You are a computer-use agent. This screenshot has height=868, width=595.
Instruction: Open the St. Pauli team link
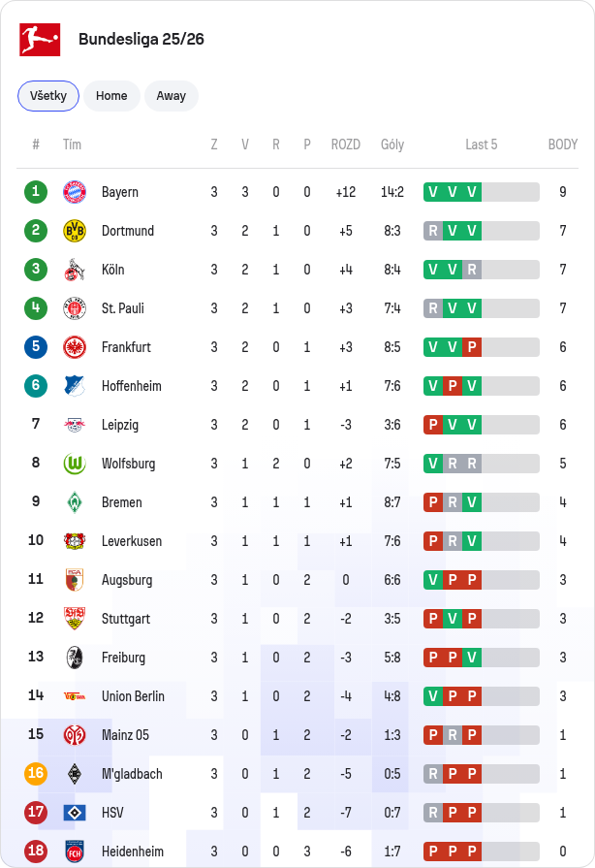pyautogui.click(x=123, y=308)
